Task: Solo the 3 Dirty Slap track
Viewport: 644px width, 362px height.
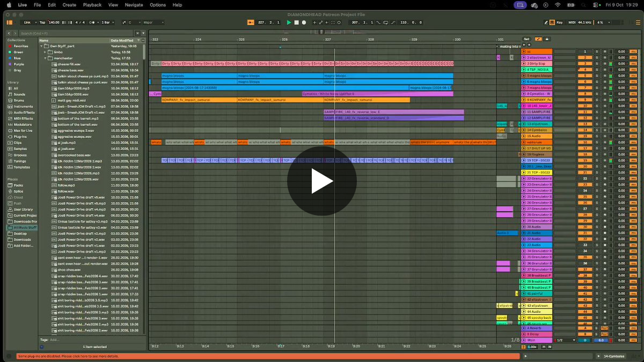Action: pos(596,64)
